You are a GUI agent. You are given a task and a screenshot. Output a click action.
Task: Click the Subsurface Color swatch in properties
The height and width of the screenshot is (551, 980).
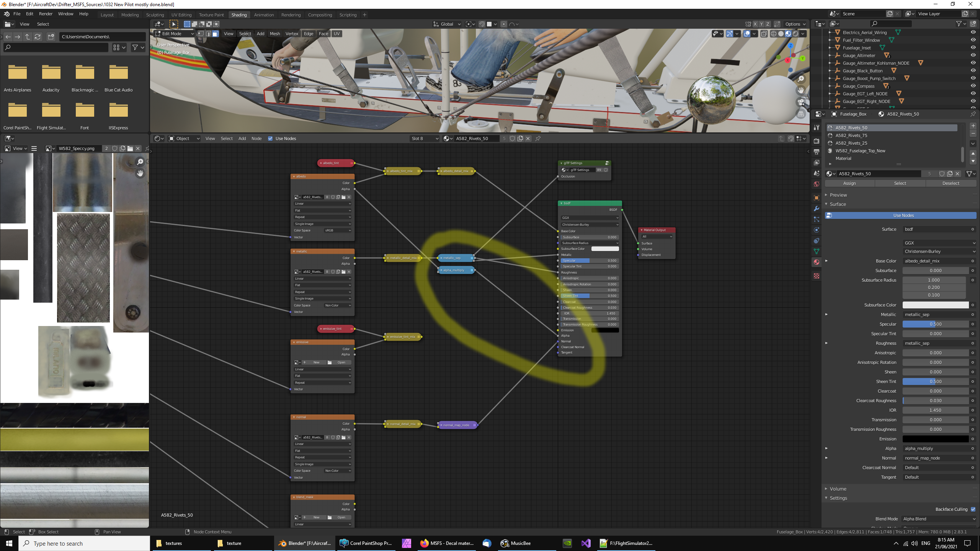pyautogui.click(x=936, y=305)
